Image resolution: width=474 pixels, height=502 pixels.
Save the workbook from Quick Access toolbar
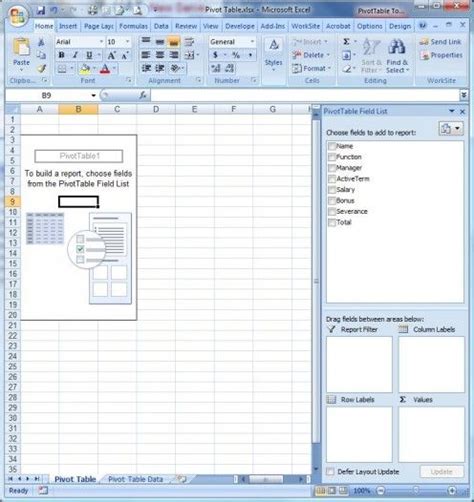(x=41, y=10)
